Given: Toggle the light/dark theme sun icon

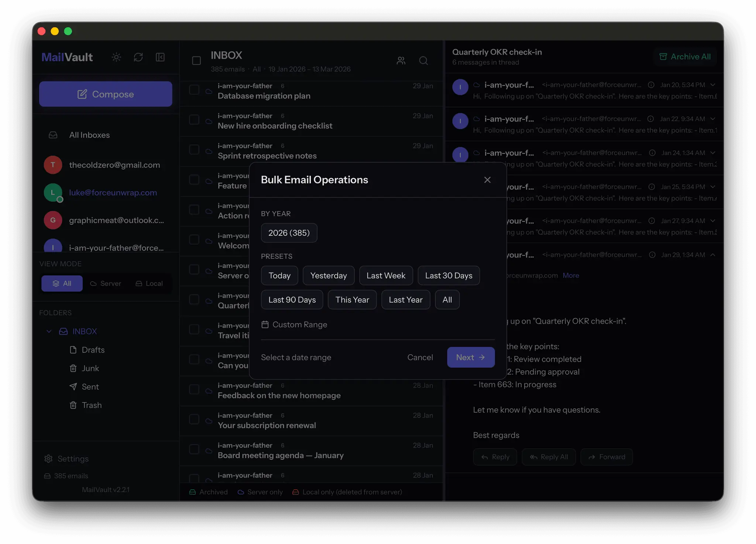Looking at the screenshot, I should coord(116,57).
